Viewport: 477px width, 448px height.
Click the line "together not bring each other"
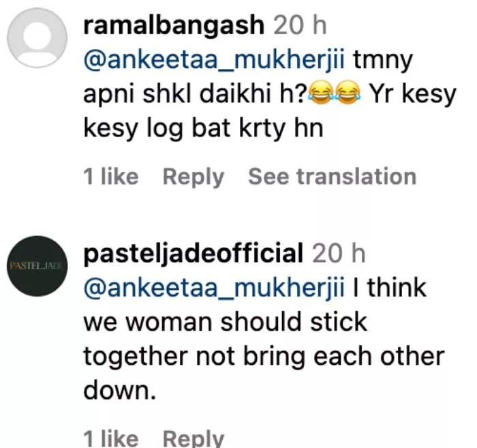click(x=264, y=356)
